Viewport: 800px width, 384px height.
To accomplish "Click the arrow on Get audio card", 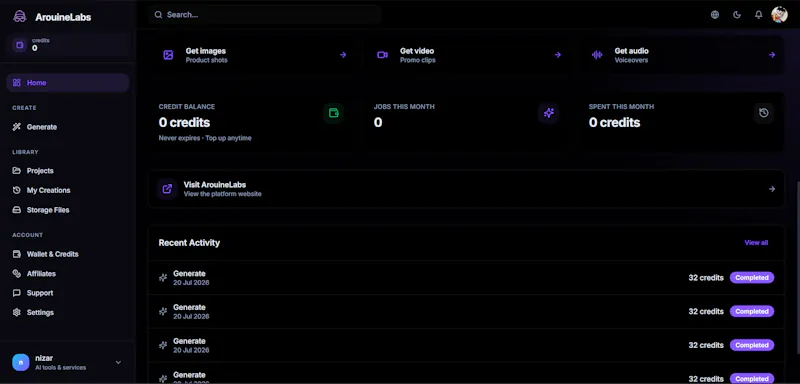I will 772,55.
